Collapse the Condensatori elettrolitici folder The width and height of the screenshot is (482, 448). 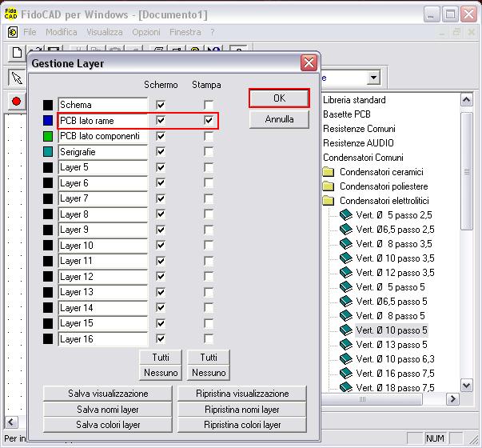click(329, 201)
